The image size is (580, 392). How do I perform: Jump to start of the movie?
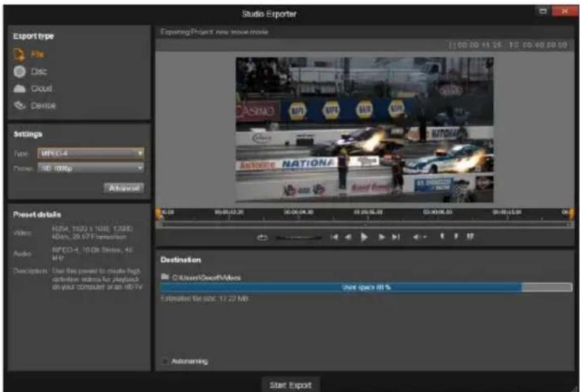point(334,237)
